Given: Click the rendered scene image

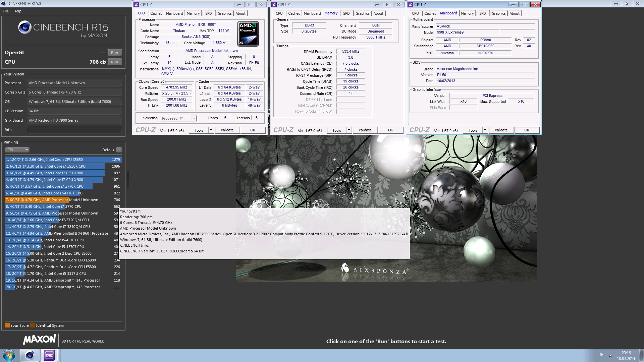Looking at the screenshot, I should (386, 208).
